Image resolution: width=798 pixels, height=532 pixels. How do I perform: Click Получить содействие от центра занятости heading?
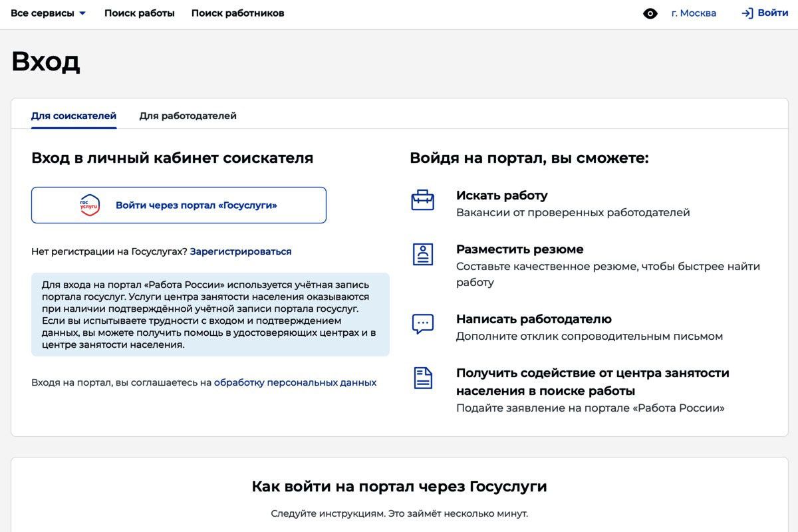(x=593, y=382)
